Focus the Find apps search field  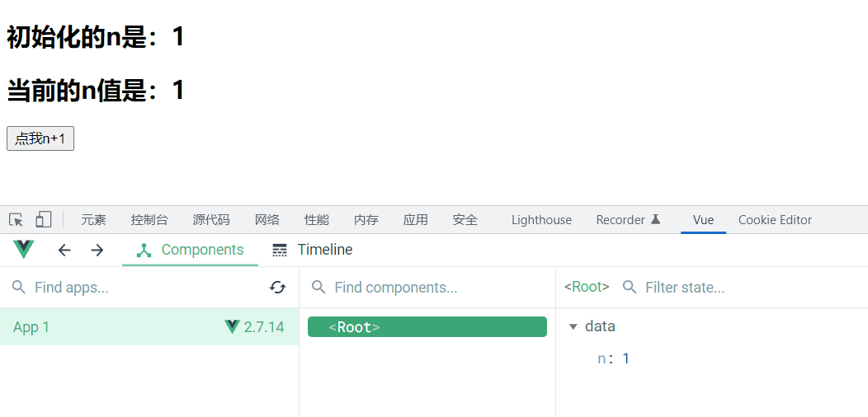[140, 288]
